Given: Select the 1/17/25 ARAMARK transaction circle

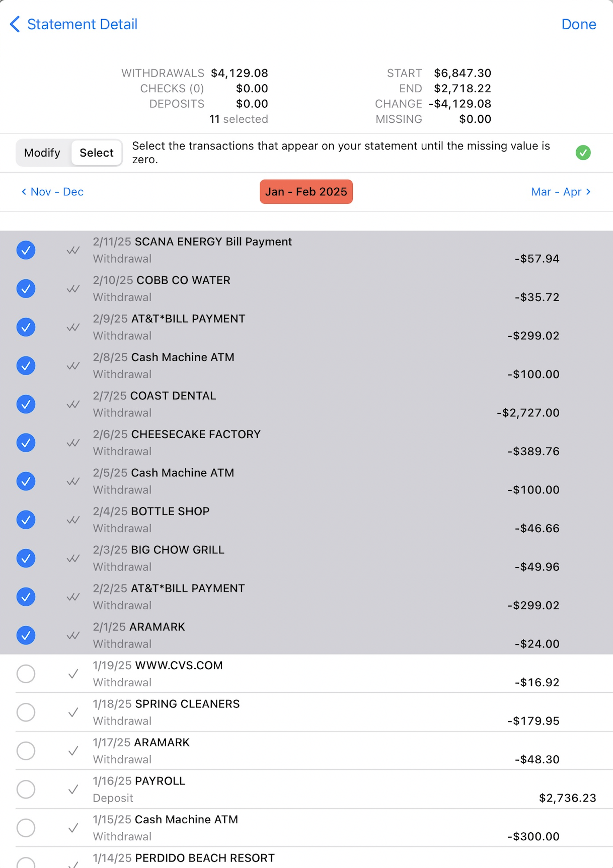Looking at the screenshot, I should [26, 751].
